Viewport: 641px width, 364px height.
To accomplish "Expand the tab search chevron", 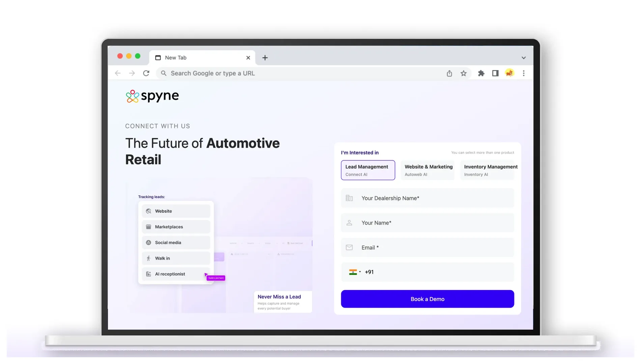I will (524, 58).
